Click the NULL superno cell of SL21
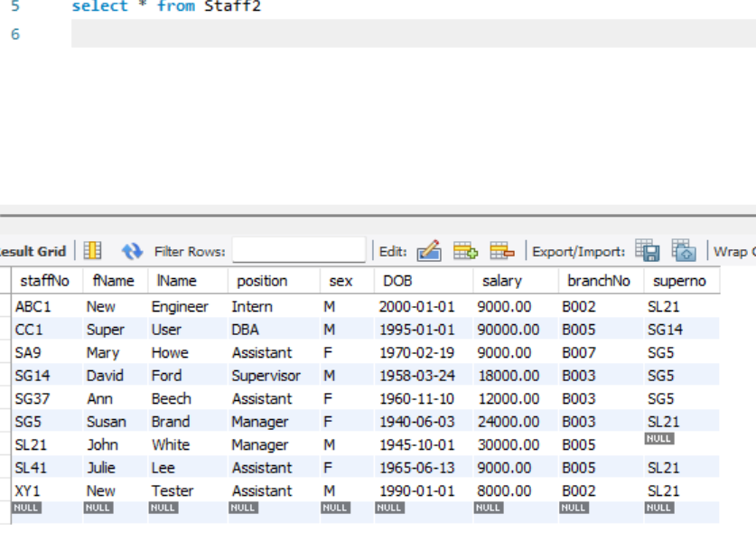This screenshot has height=550, width=756. pos(659,439)
